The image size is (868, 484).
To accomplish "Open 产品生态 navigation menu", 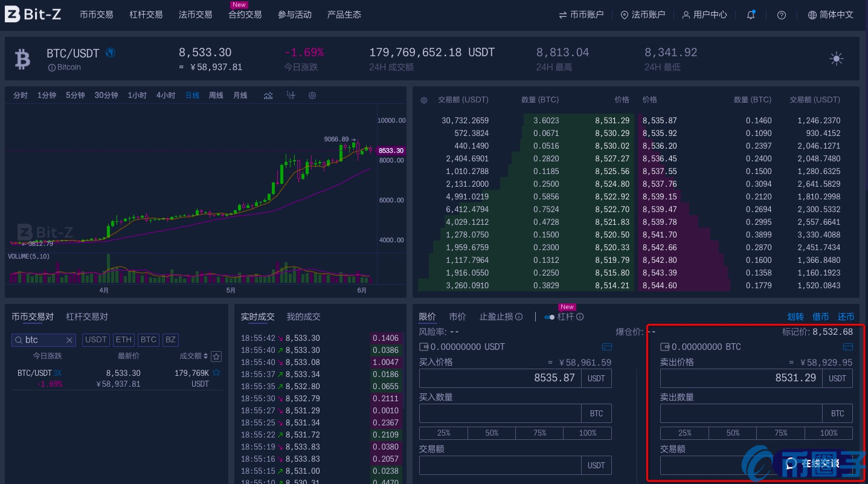I will click(x=344, y=15).
